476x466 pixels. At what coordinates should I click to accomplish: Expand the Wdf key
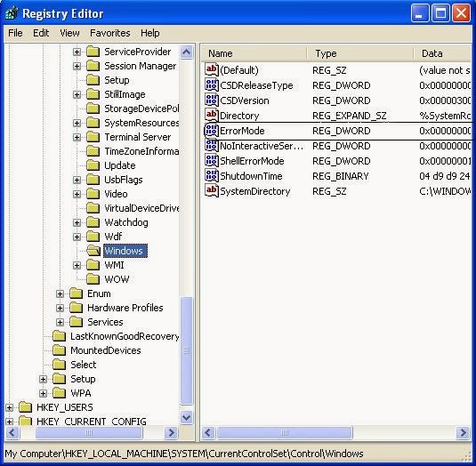[x=77, y=237]
